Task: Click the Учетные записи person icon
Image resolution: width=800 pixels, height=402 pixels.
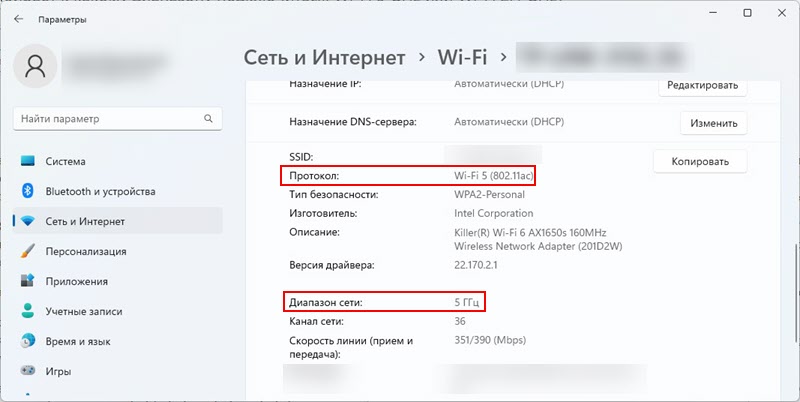Action: [x=28, y=311]
